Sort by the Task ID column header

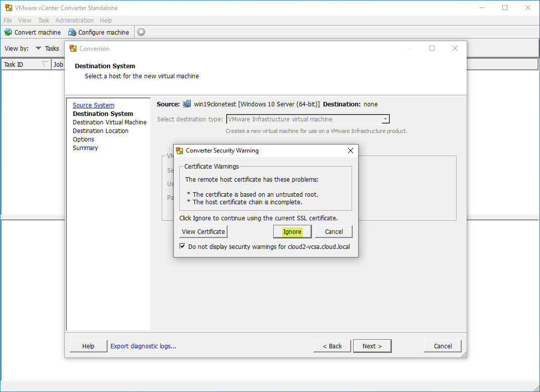26,64
